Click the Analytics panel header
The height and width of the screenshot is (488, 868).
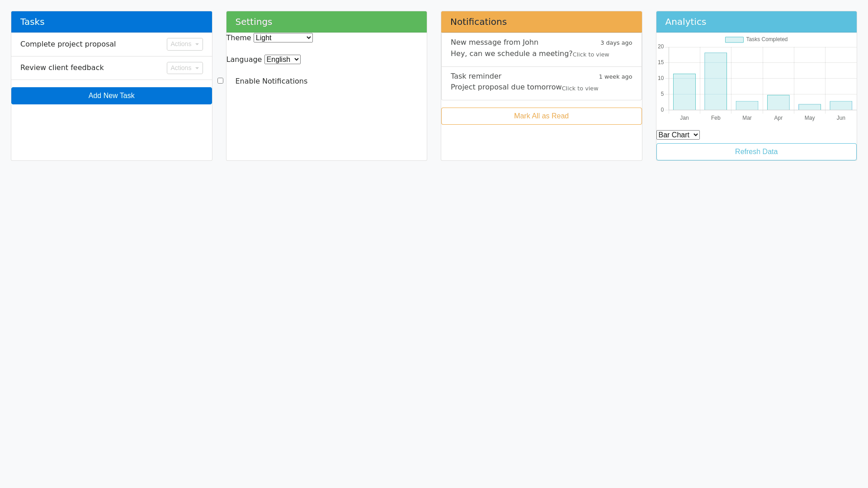click(756, 22)
